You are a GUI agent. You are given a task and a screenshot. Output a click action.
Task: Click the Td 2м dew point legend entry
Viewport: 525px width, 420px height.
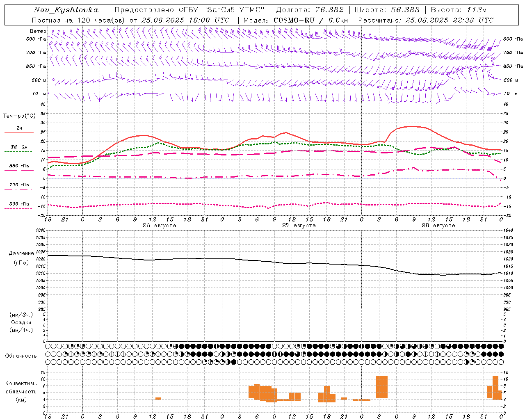[19, 147]
